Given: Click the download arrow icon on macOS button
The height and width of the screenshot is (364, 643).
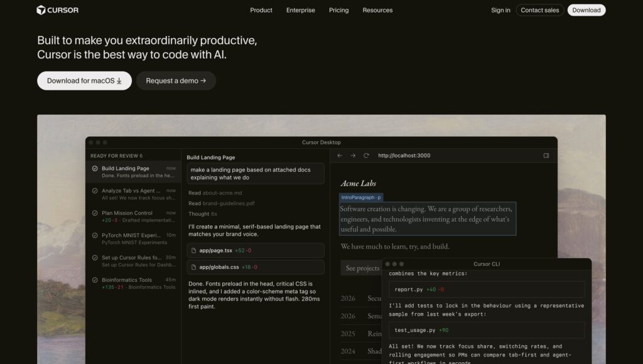Looking at the screenshot, I should pyautogui.click(x=119, y=81).
